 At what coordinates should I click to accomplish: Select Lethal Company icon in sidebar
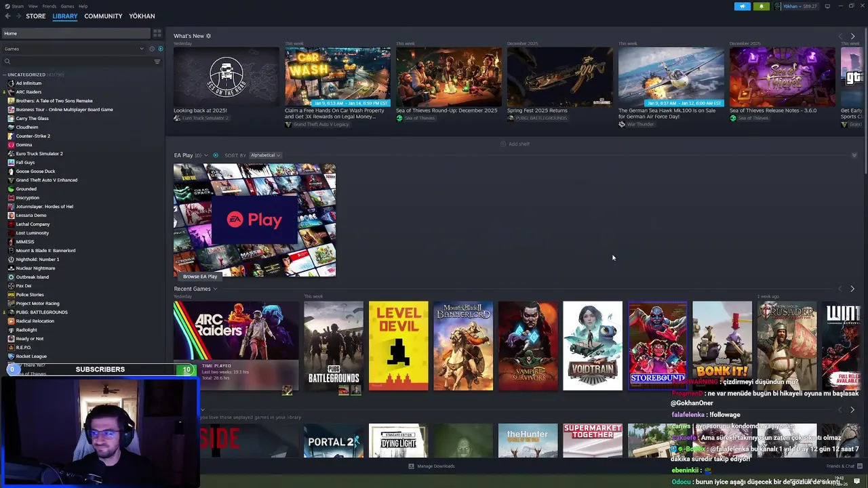(x=11, y=224)
